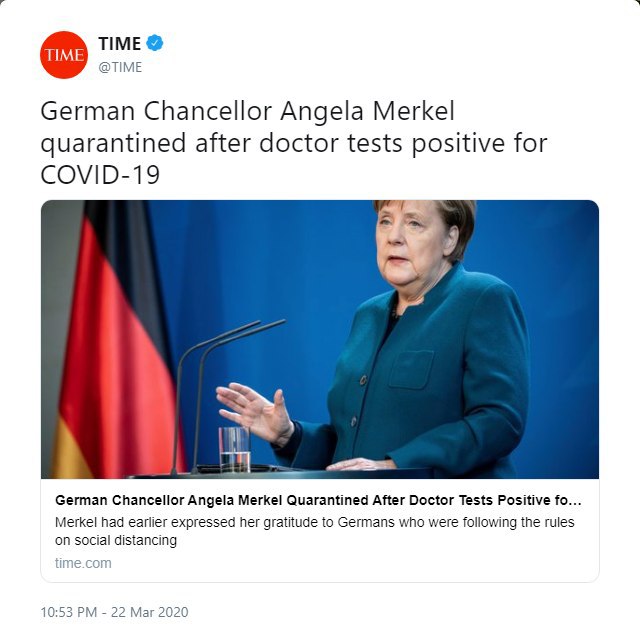640x632 pixels.
Task: Click the 22 Mar 2020 date
Action: [x=151, y=612]
